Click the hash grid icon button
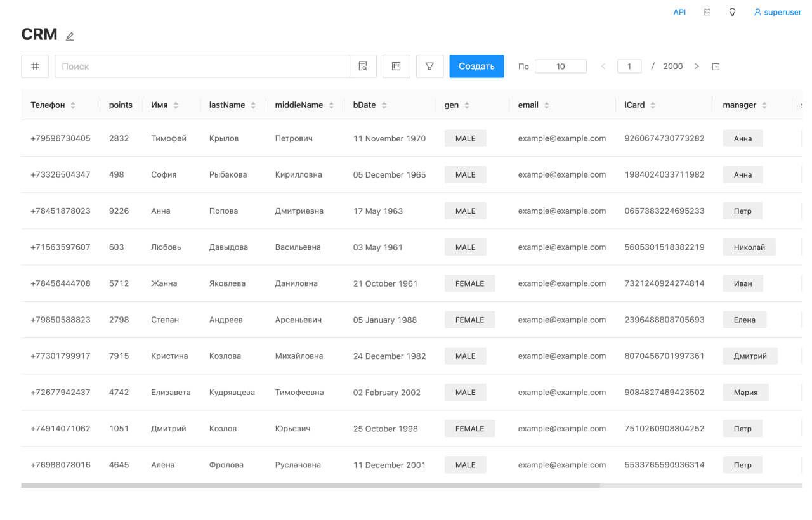This screenshot has width=812, height=520. pyautogui.click(x=35, y=66)
